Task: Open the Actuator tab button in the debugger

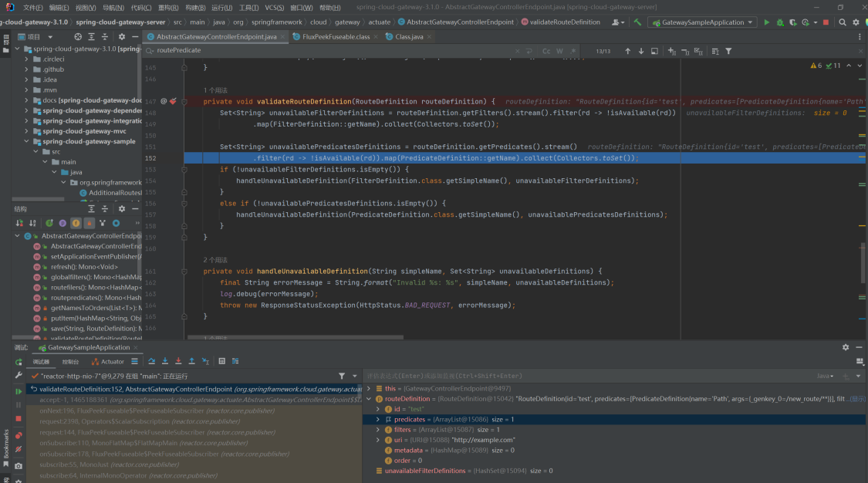Action: click(108, 362)
